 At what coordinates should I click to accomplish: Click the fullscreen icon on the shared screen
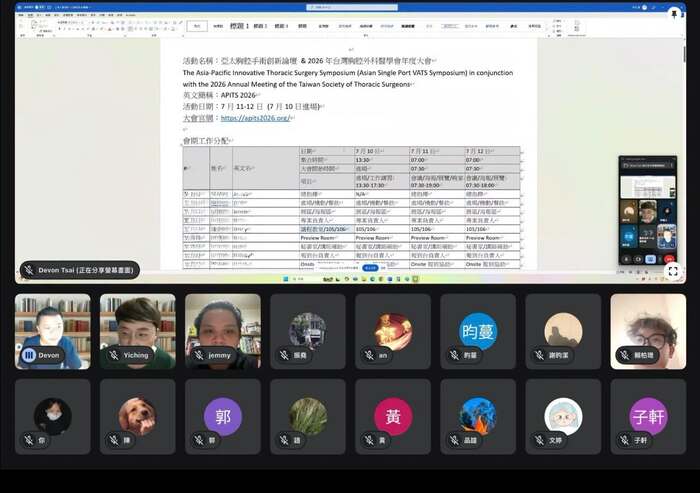point(673,271)
